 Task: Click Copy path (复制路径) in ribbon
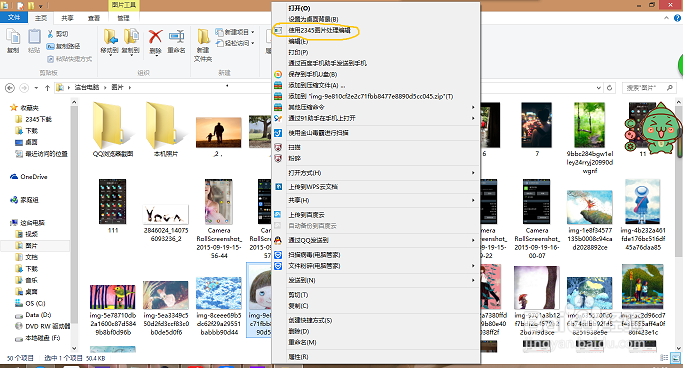[x=64, y=46]
